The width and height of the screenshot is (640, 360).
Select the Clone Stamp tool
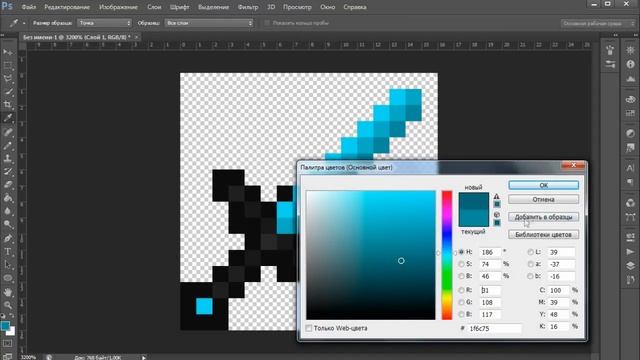[x=8, y=158]
